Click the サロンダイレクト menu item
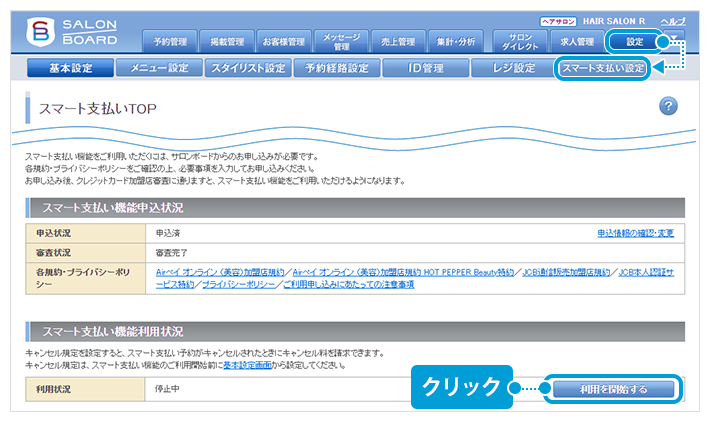Viewport: 710px width, 422px height. pos(520,41)
